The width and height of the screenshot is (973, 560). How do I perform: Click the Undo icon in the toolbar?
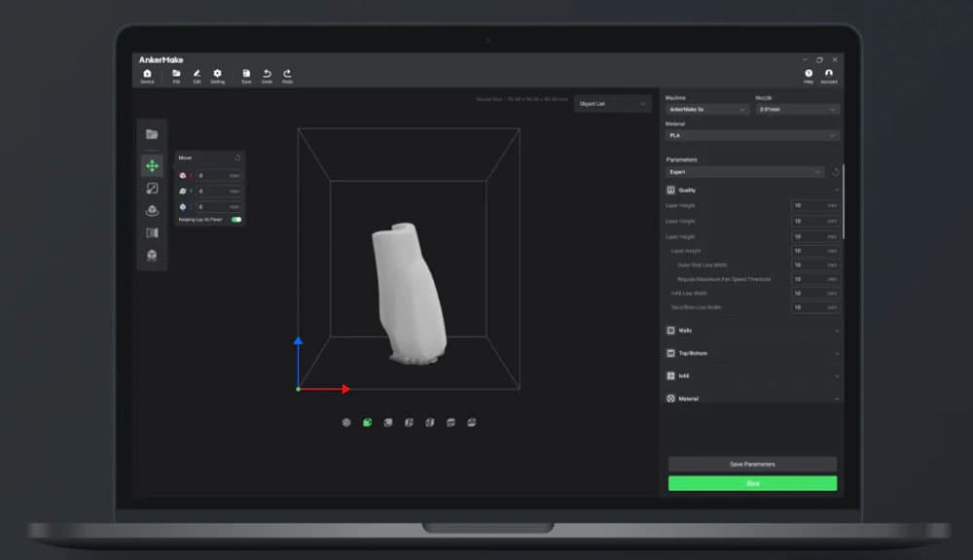[x=268, y=74]
